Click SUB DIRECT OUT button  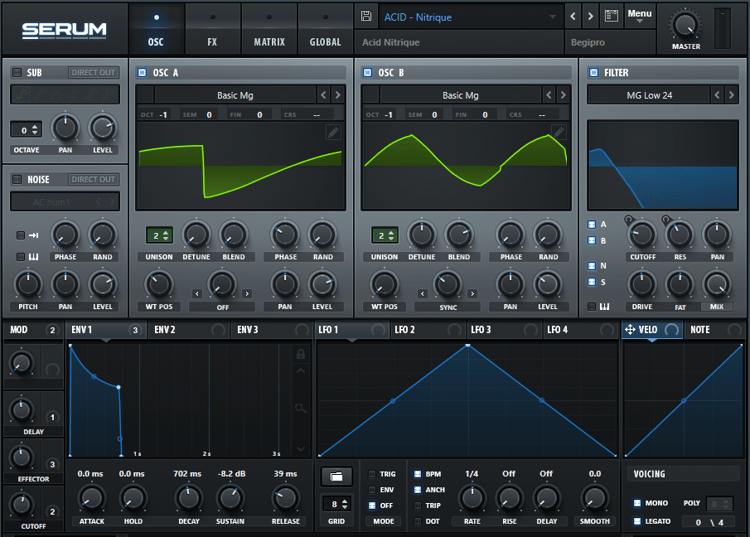pyautogui.click(x=93, y=72)
